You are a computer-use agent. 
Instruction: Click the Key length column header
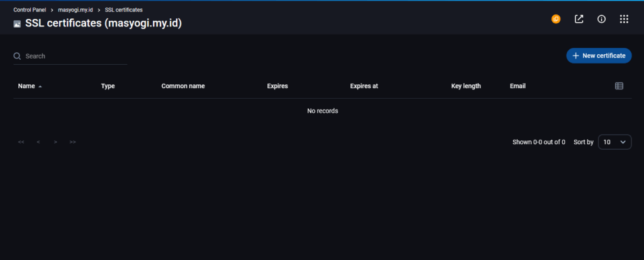(466, 86)
